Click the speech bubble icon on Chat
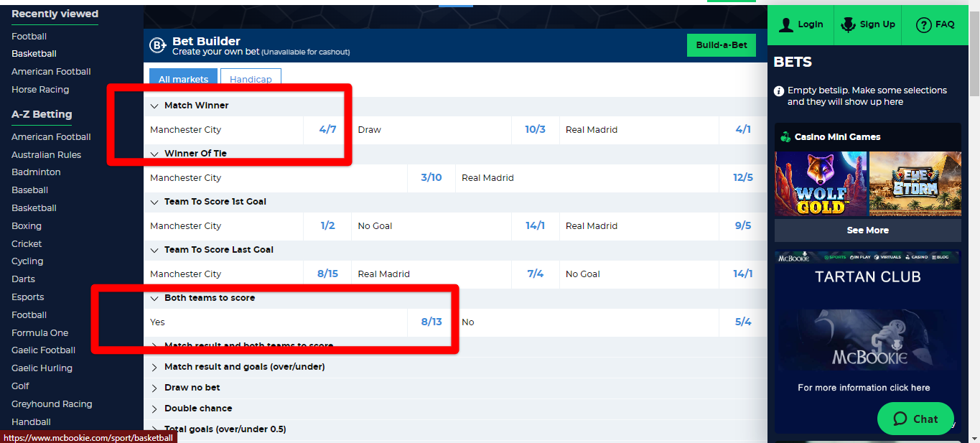Viewport: 980px width, 443px height. (x=900, y=419)
